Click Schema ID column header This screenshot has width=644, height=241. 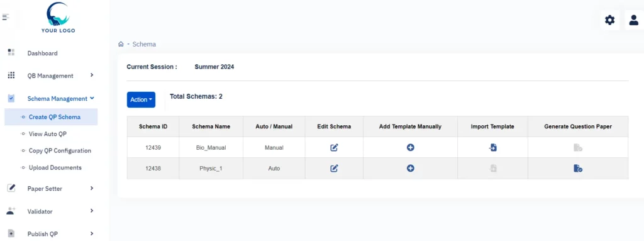coord(153,126)
